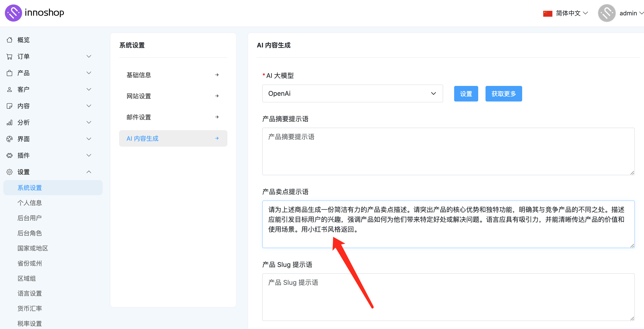Screen dimensions: 644x329
Task: Click the 产品卖点提示语 field label
Action: [285, 192]
